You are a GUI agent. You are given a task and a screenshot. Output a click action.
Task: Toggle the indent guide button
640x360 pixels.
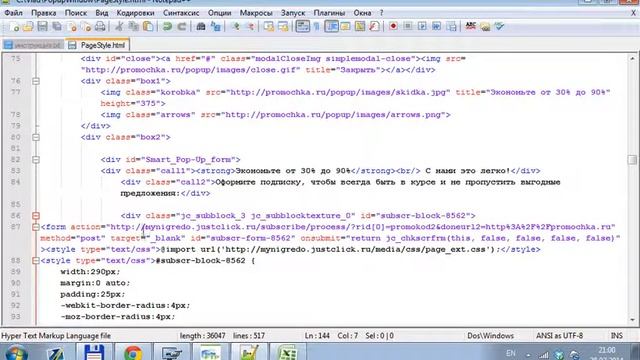point(331,27)
